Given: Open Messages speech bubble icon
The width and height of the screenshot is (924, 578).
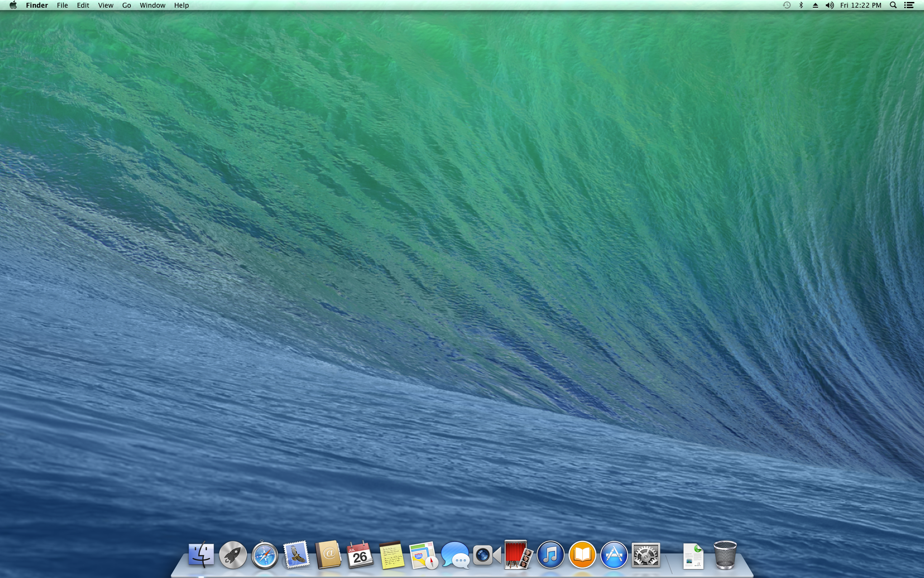Looking at the screenshot, I should point(455,555).
